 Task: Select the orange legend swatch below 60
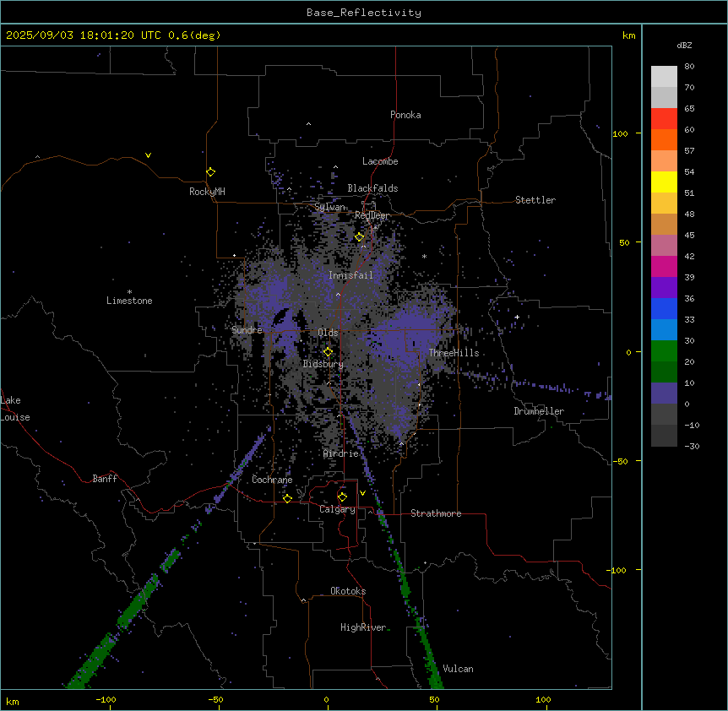(x=664, y=139)
